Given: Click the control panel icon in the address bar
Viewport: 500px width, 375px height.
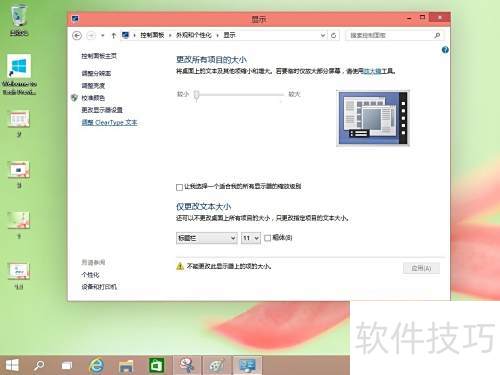Looking at the screenshot, I should [125, 35].
